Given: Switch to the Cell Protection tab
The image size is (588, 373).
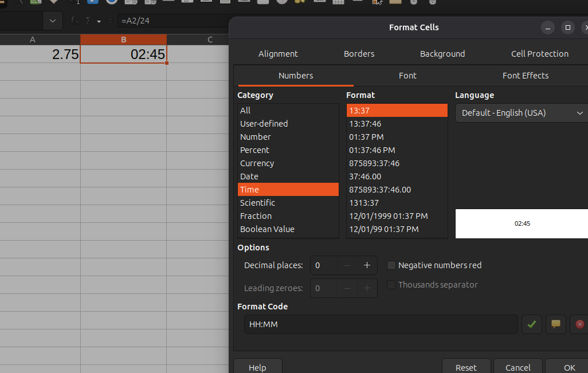Looking at the screenshot, I should click(540, 54).
